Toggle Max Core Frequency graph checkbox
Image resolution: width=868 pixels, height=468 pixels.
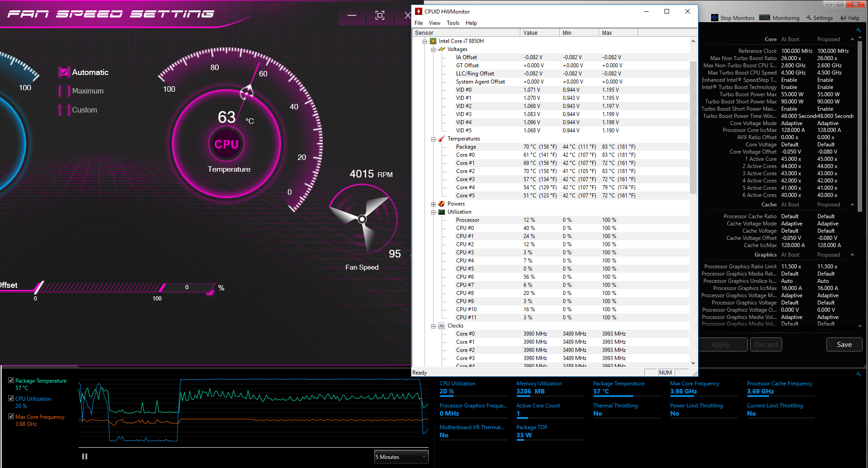click(x=11, y=417)
